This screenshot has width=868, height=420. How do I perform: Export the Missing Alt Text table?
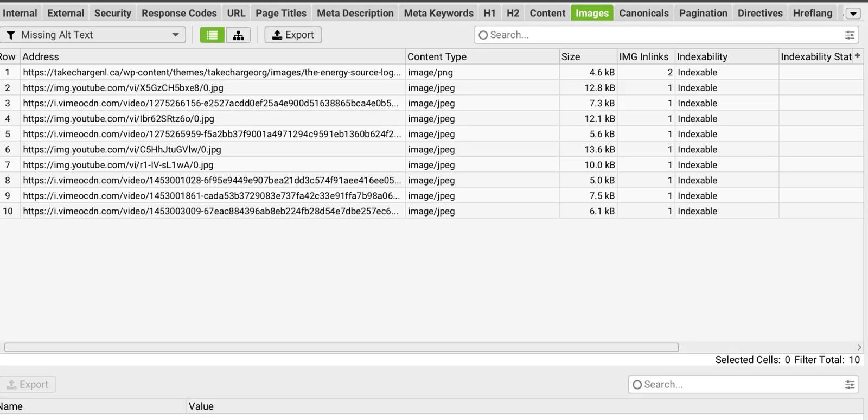(x=293, y=35)
